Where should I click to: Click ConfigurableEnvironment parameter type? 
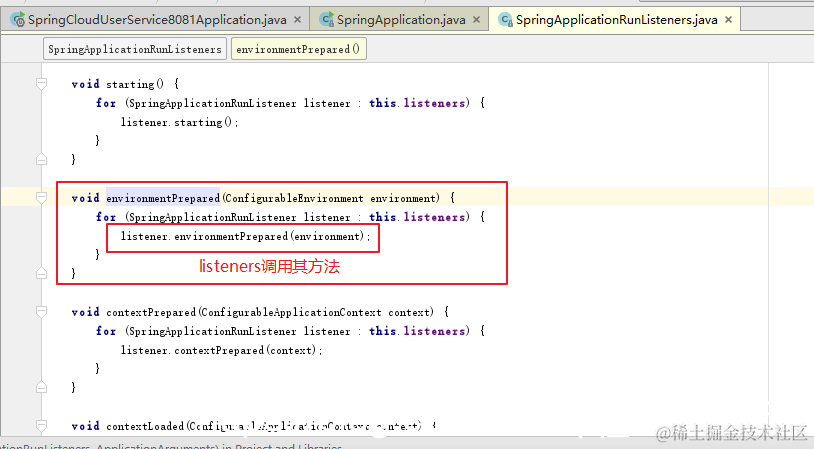294,198
